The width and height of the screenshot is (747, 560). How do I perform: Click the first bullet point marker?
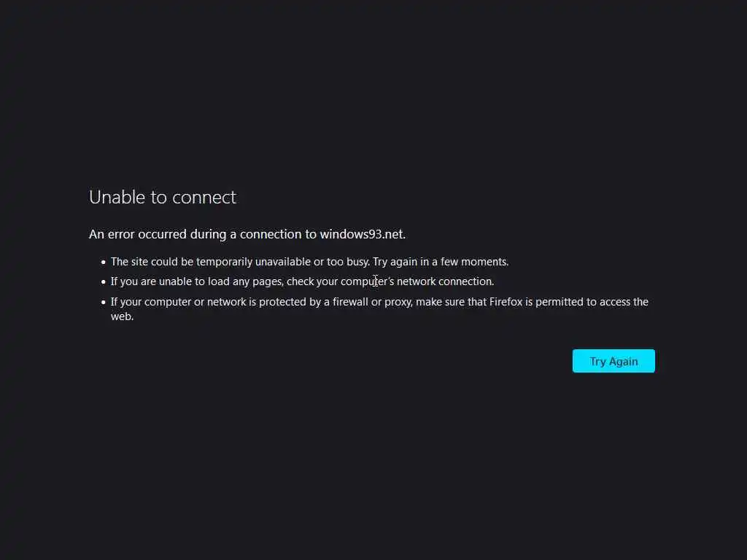coord(104,262)
